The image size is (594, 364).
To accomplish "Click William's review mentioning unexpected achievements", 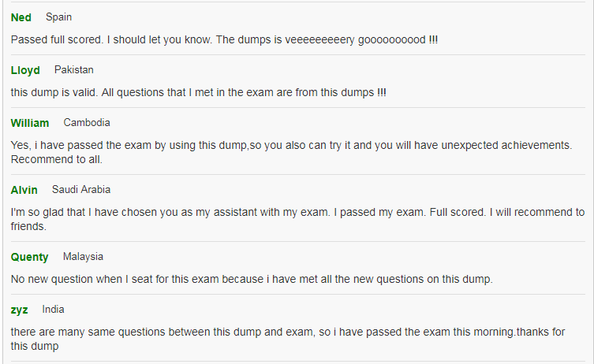I will [291, 153].
